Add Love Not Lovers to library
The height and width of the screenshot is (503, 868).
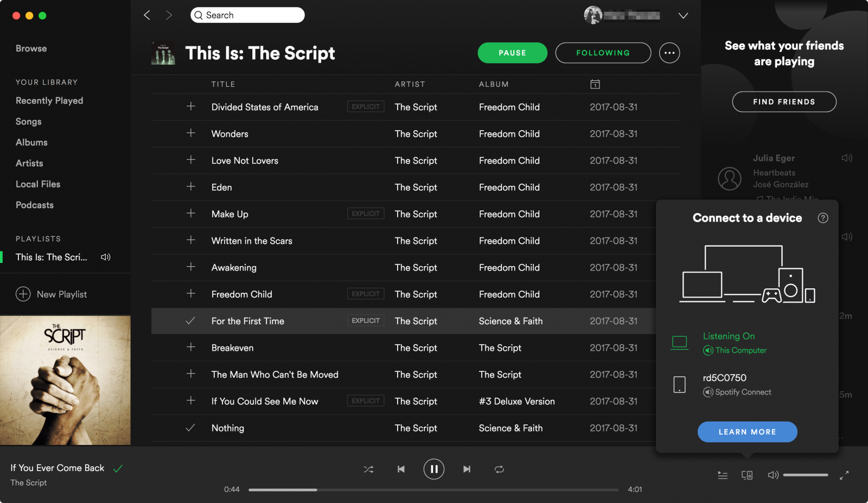click(x=191, y=160)
